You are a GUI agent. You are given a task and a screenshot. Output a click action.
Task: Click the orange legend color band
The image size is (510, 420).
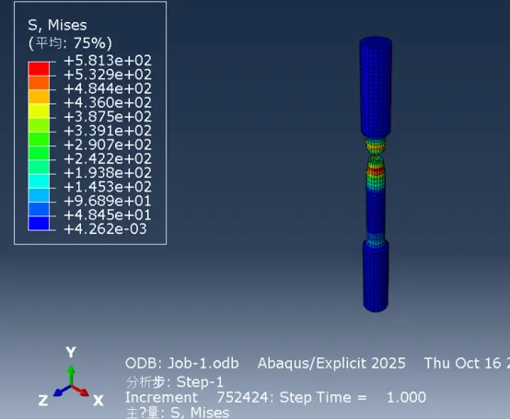tap(39, 83)
